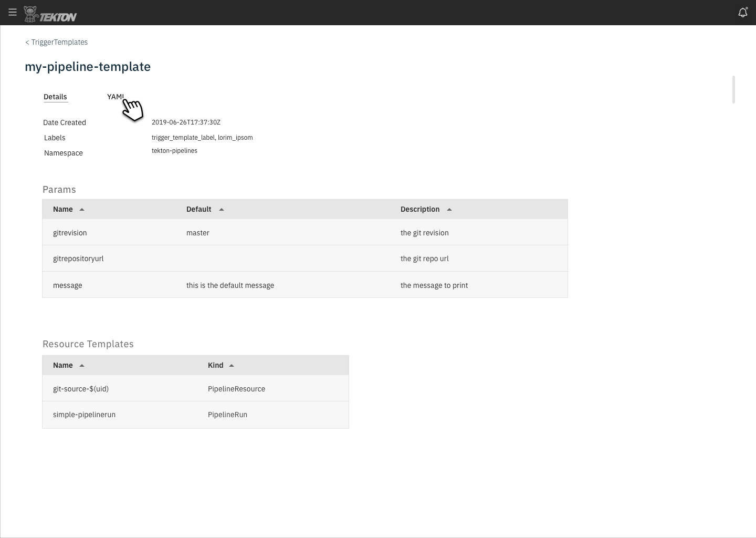Go back to TriggerTemplates list
756x538 pixels.
(56, 42)
